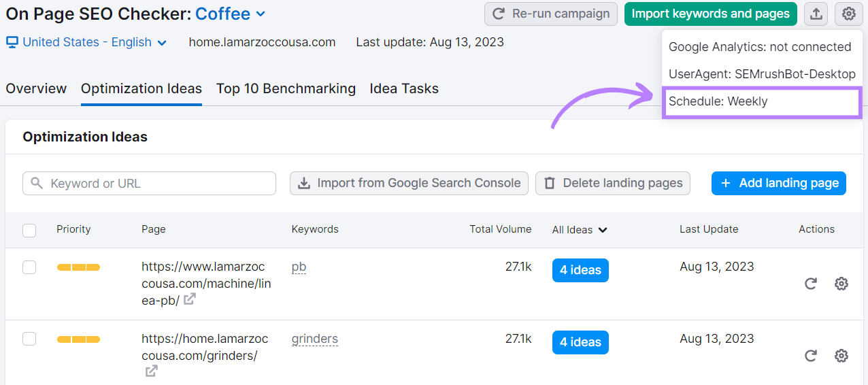Screen dimensions: 868x385
Task: Refresh the linea-pb page row
Action: tap(810, 284)
